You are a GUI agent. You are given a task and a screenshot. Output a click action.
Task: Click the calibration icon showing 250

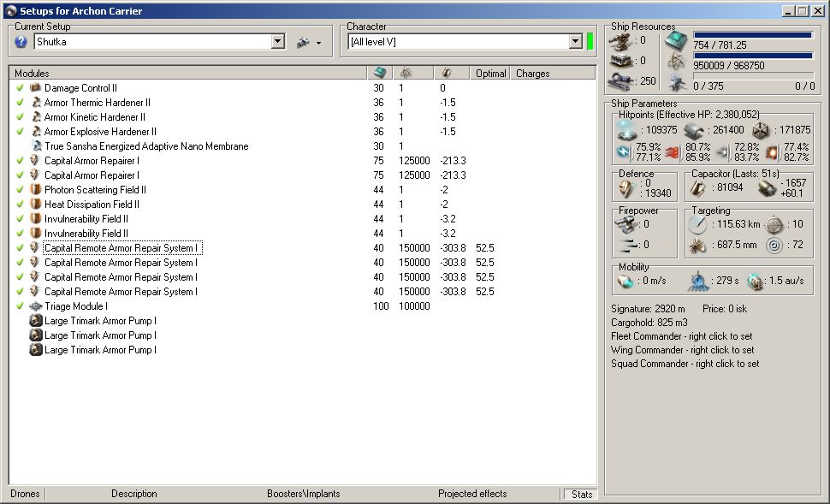pos(621,81)
